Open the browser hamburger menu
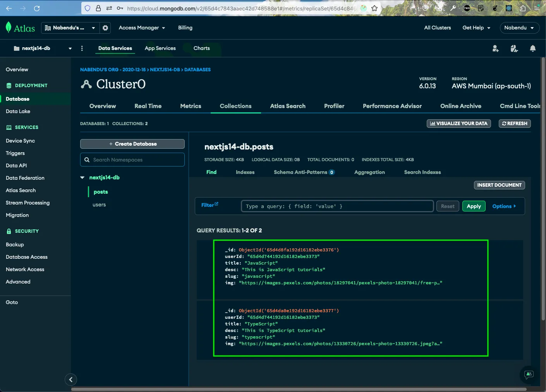 [x=537, y=8]
